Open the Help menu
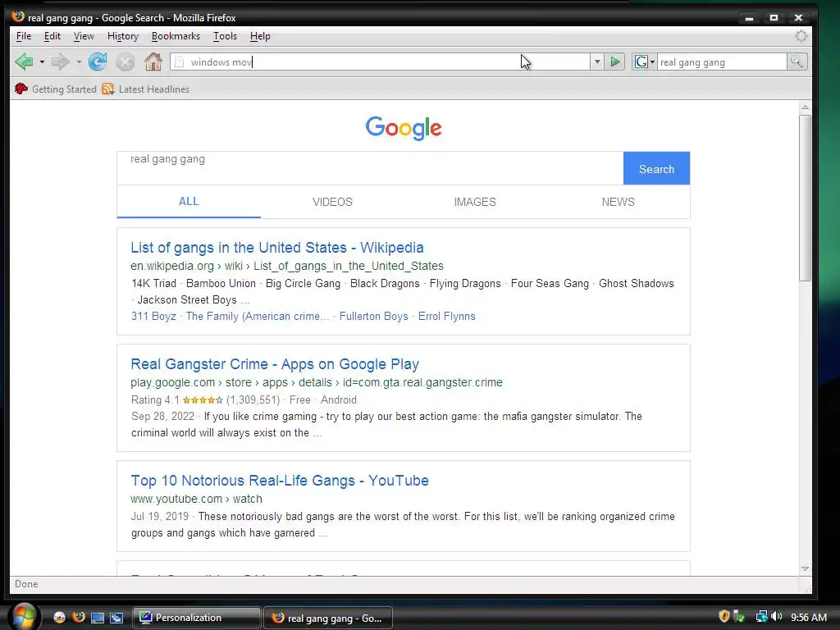The width and height of the screenshot is (840, 630). point(260,36)
